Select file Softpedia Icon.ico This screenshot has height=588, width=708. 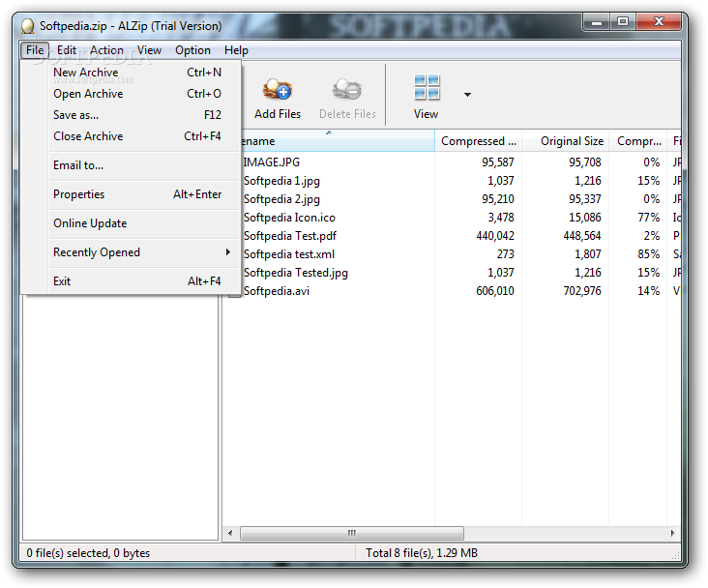(289, 218)
